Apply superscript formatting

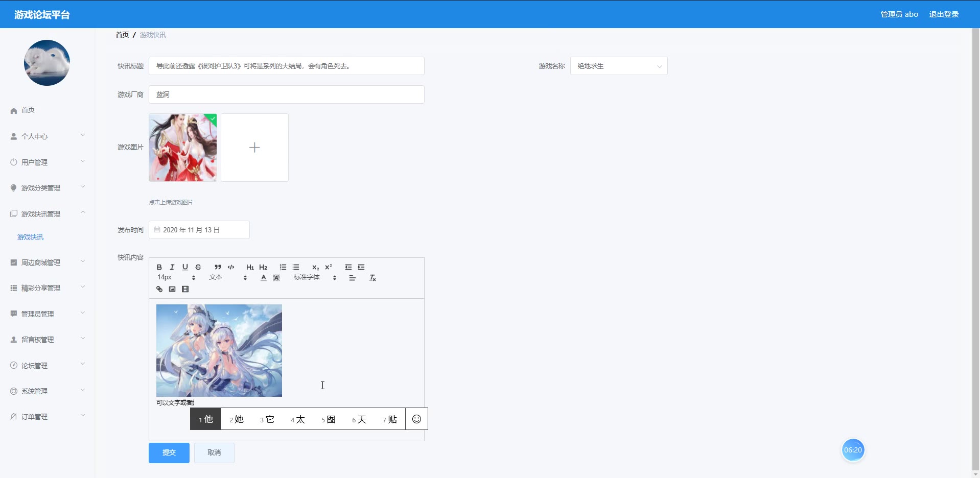pos(329,267)
